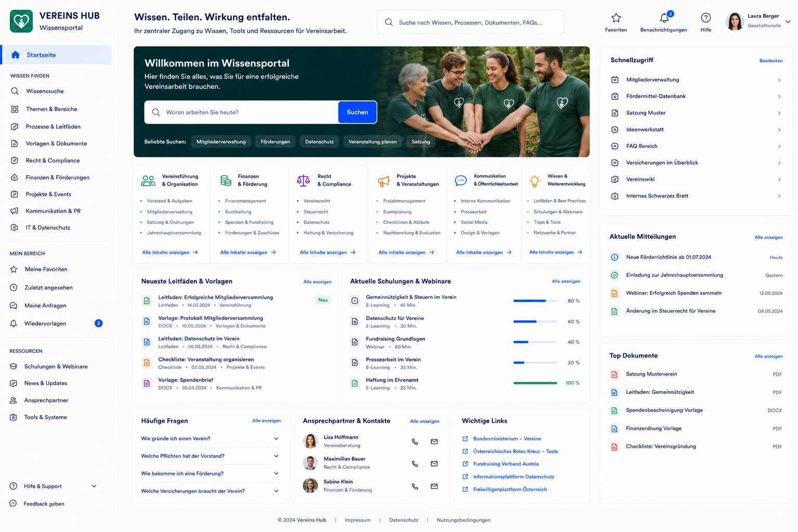Click the Datenschutz popular search chip
The height and width of the screenshot is (532, 798).
[x=320, y=141]
